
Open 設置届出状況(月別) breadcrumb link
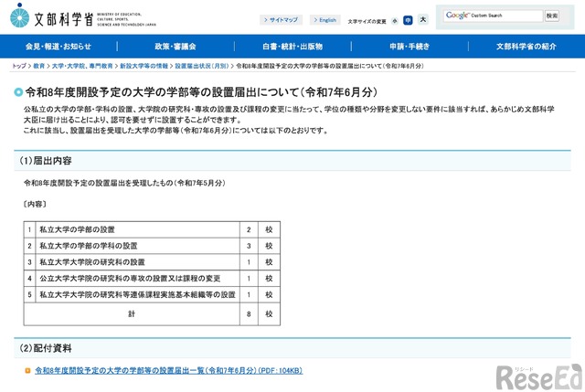(201, 66)
